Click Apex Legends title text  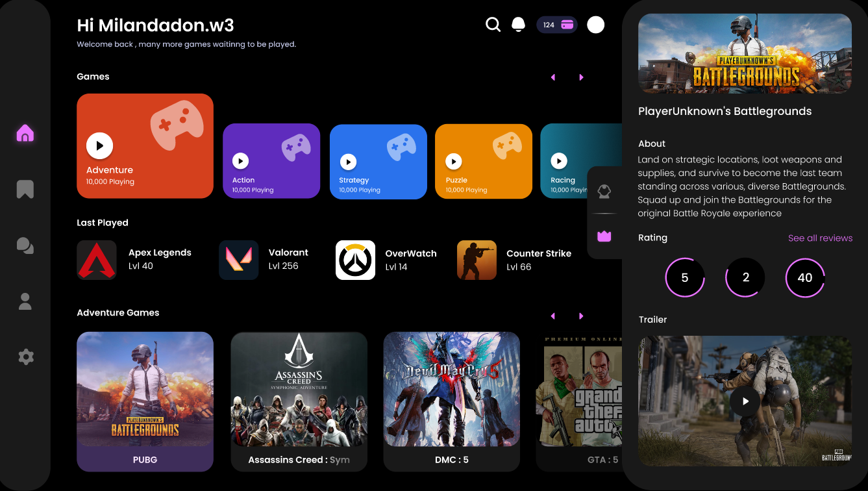click(x=160, y=253)
